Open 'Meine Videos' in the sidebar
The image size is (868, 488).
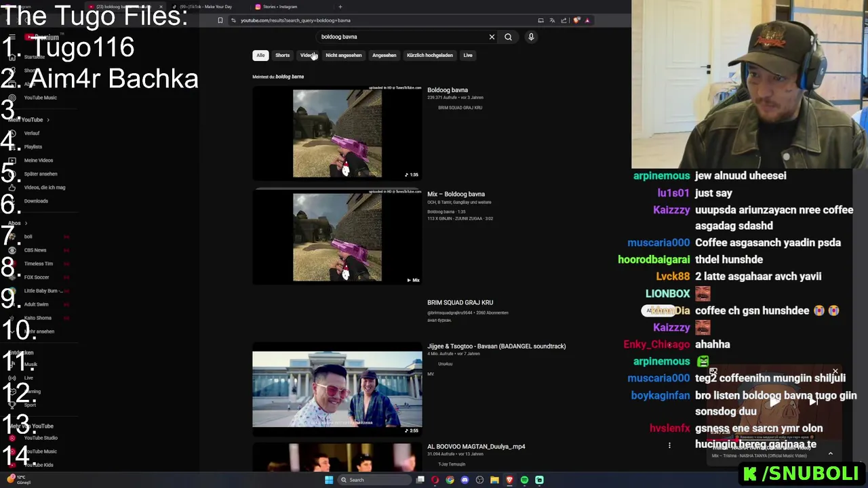point(39,161)
